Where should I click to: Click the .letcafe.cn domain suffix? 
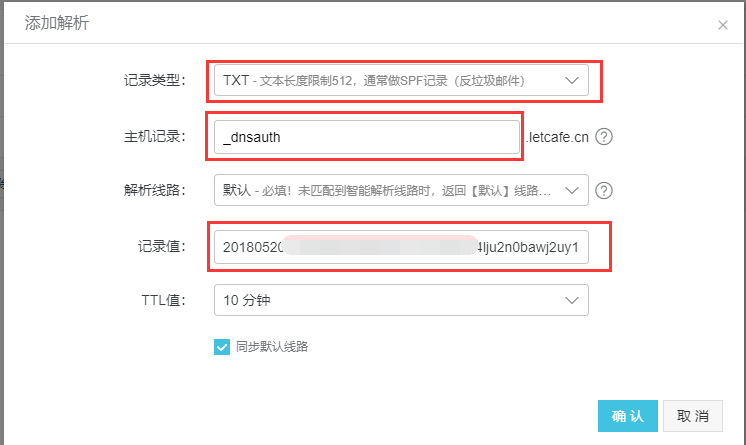pos(557,137)
